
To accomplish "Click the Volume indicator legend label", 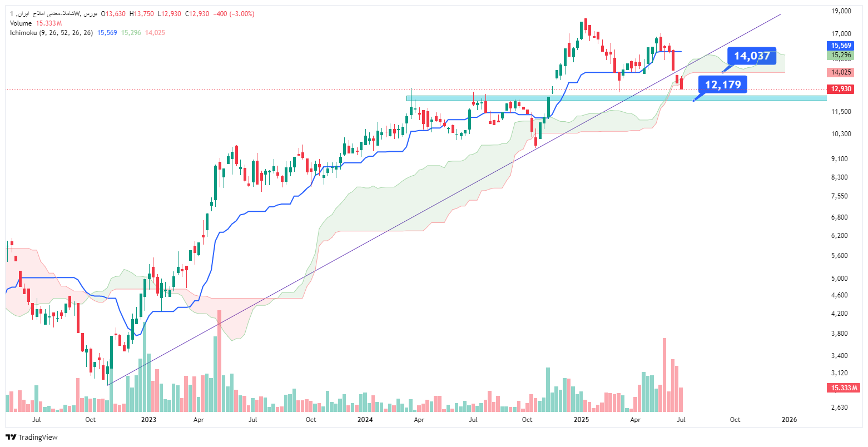I will click(21, 23).
